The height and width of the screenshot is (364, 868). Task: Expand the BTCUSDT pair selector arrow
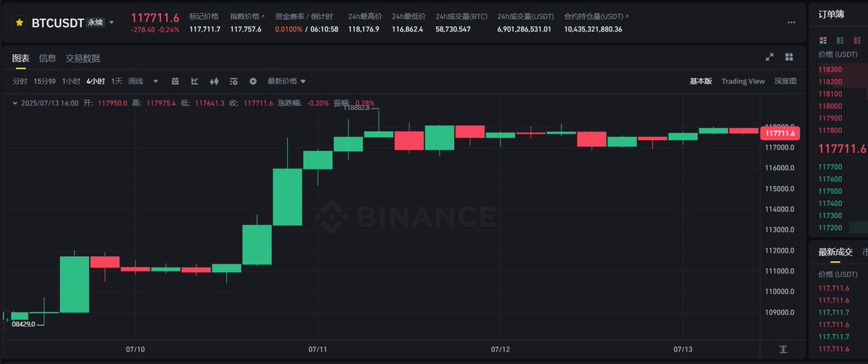(x=111, y=22)
